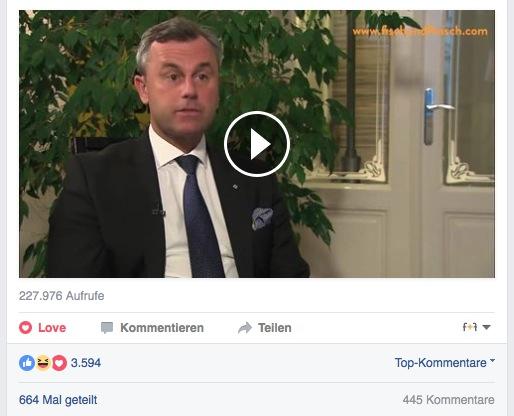Screen dimensions: 514x416
Task: Open the Kommentieren comment option
Action: click(162, 328)
